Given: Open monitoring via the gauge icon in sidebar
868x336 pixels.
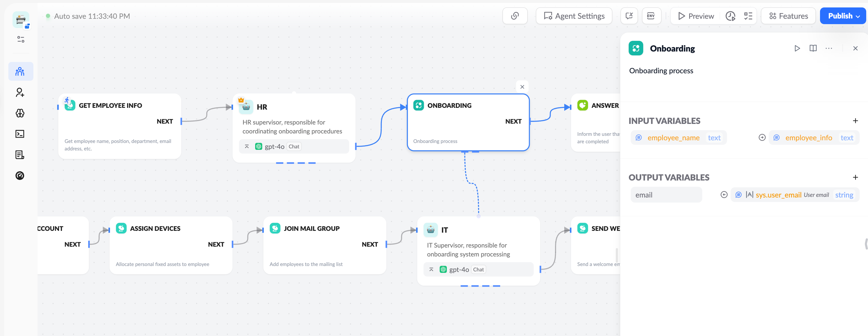Looking at the screenshot, I should click(20, 175).
